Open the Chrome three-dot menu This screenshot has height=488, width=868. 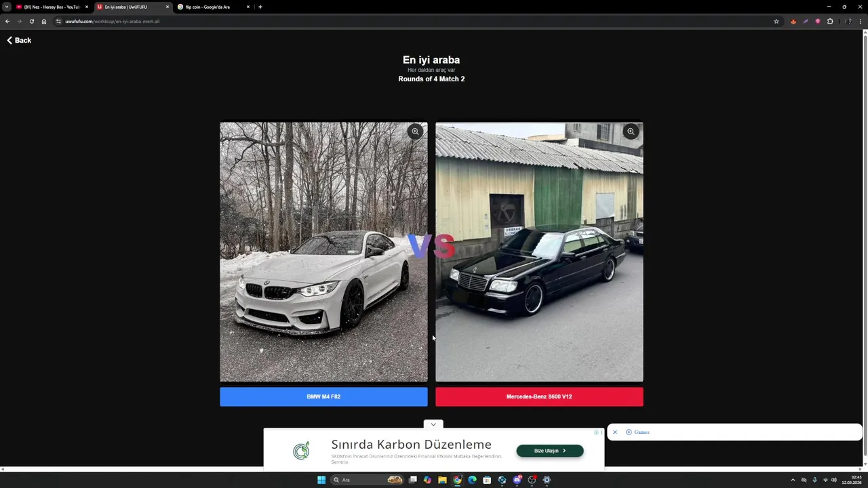tap(861, 21)
